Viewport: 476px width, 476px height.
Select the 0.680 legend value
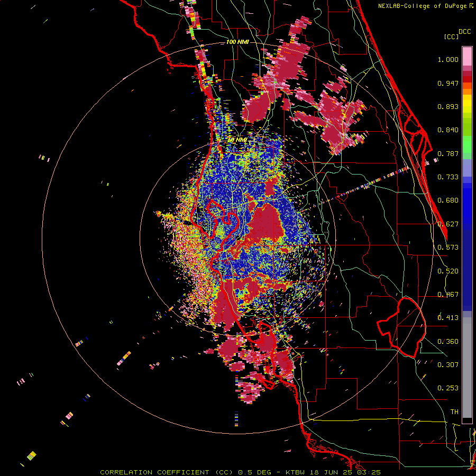(x=448, y=200)
